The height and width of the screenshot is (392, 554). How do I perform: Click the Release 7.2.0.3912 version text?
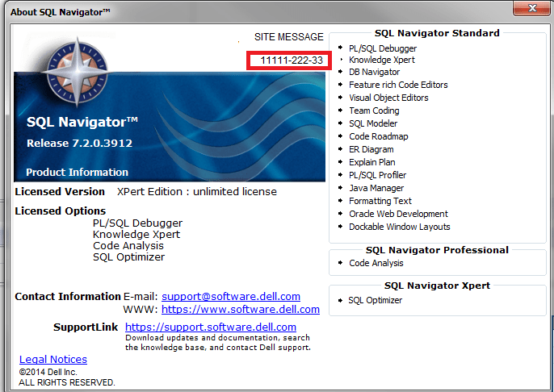[x=79, y=144]
